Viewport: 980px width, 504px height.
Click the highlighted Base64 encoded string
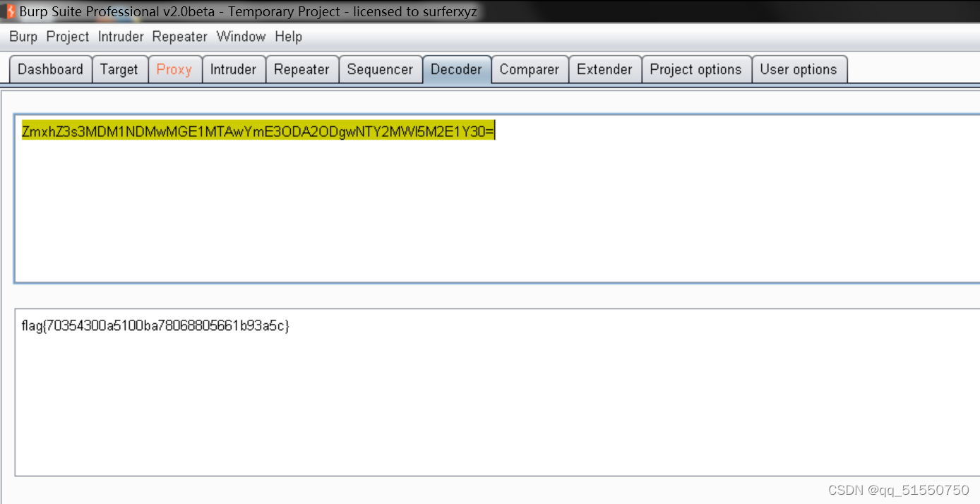point(258,130)
